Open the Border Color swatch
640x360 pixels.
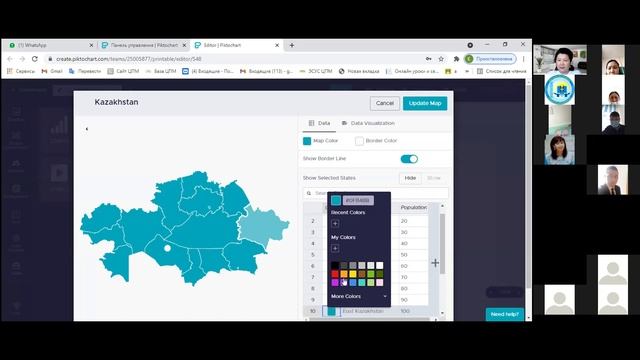tap(359, 141)
